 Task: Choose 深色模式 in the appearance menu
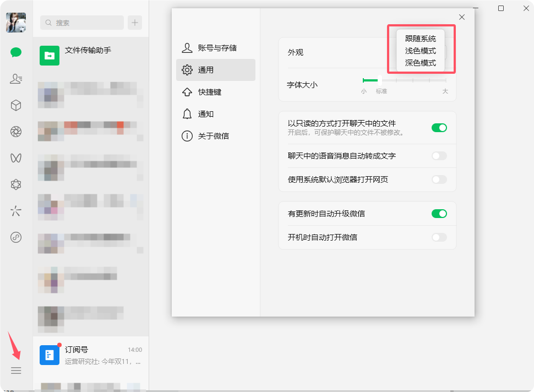(421, 63)
